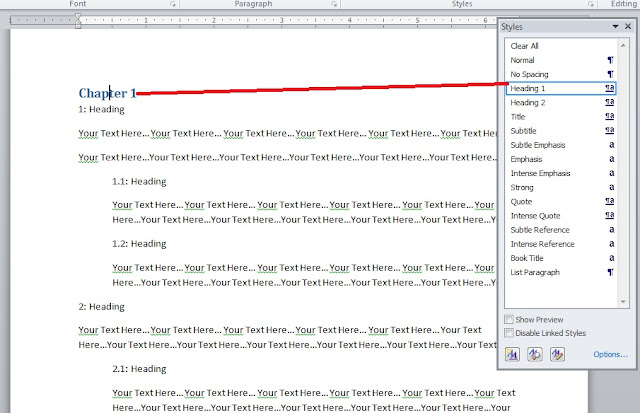Open the Styles pane options dropdown arrow

(615, 27)
